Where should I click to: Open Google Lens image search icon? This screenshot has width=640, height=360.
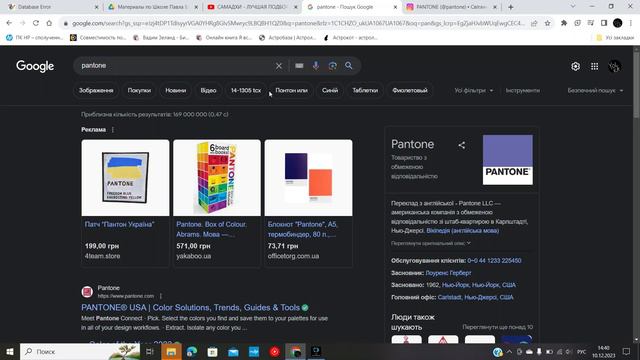tap(333, 66)
